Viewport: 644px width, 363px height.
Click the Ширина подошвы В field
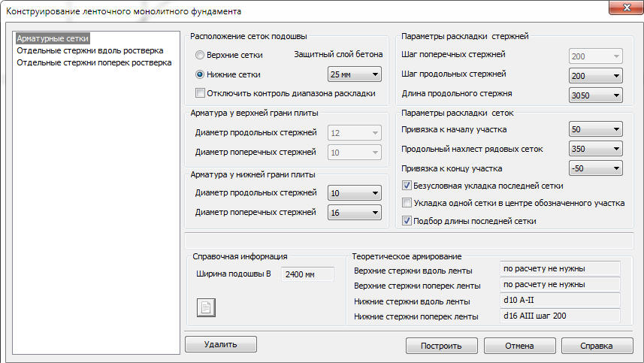[x=307, y=274]
